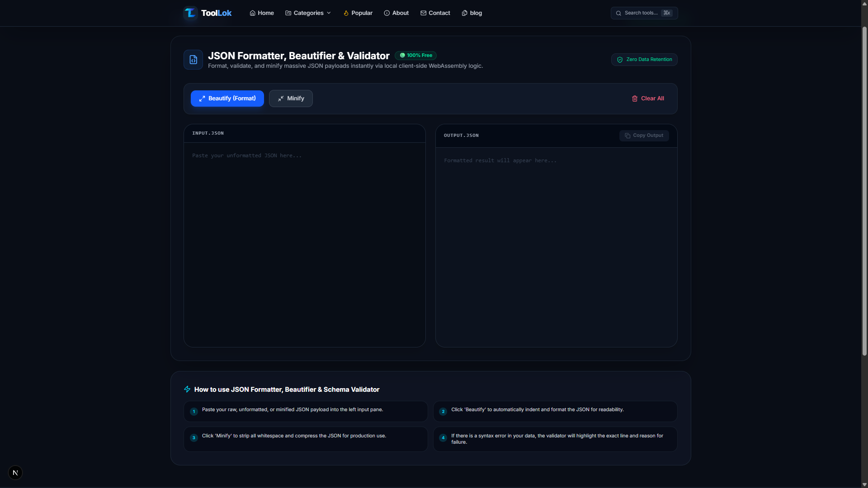Screen dimensions: 868x488
Task: Open the Next.js dev tools N badge
Action: point(15,473)
